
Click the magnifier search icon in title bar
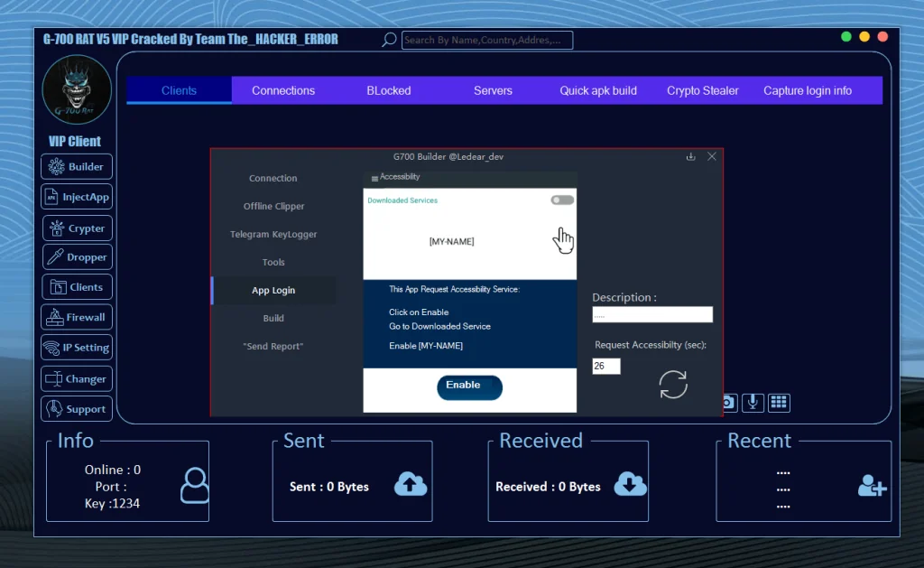pyautogui.click(x=389, y=40)
